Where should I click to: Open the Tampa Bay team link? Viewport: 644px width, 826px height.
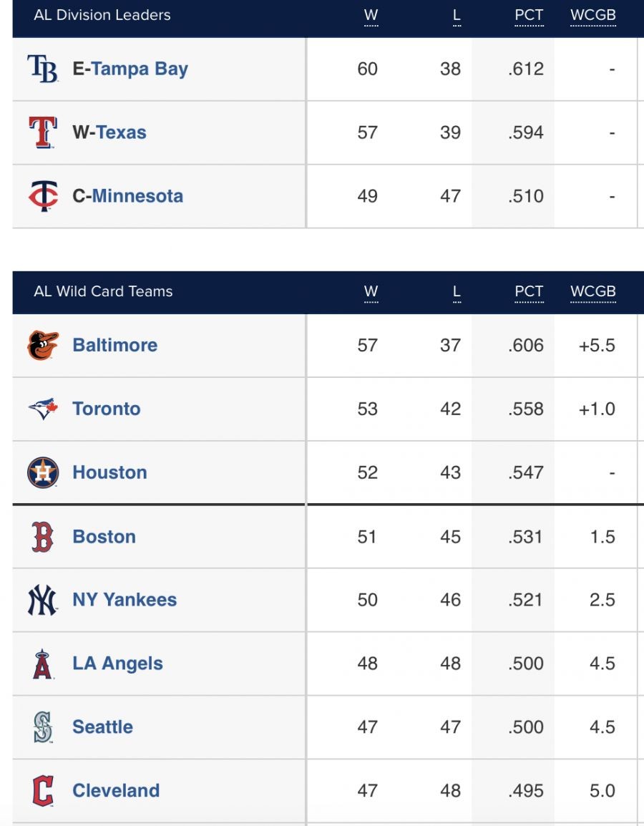coord(139,69)
